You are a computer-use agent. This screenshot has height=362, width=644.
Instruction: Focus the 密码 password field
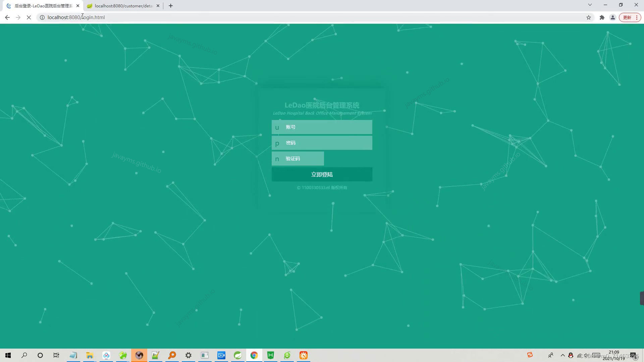(x=327, y=143)
